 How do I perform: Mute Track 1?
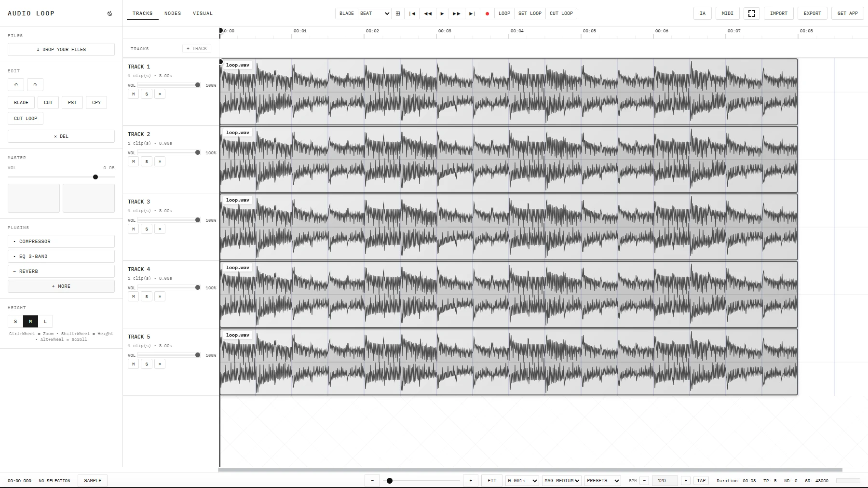point(134,94)
